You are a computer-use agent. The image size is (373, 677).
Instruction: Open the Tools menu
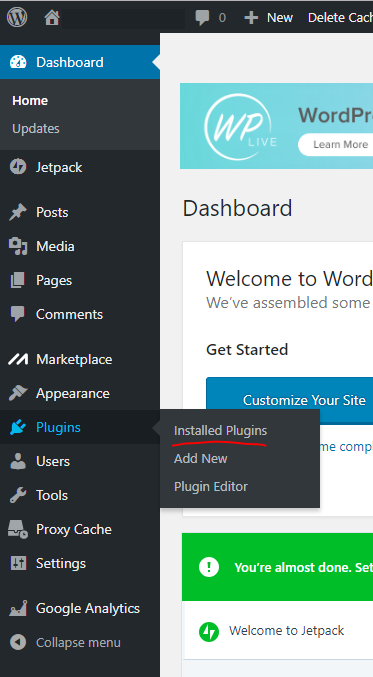click(80, 495)
